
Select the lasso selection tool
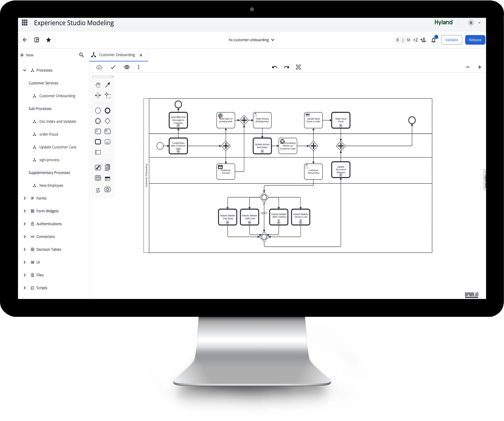tap(108, 96)
